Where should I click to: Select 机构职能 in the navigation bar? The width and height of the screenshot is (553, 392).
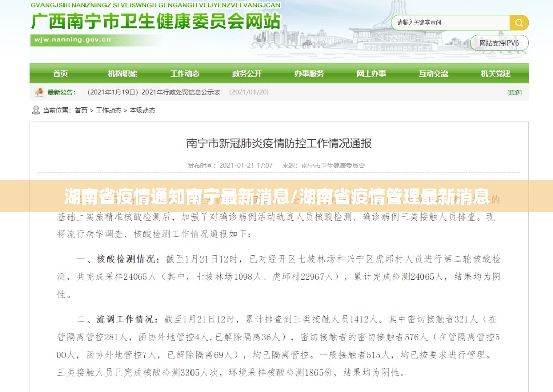[122, 74]
